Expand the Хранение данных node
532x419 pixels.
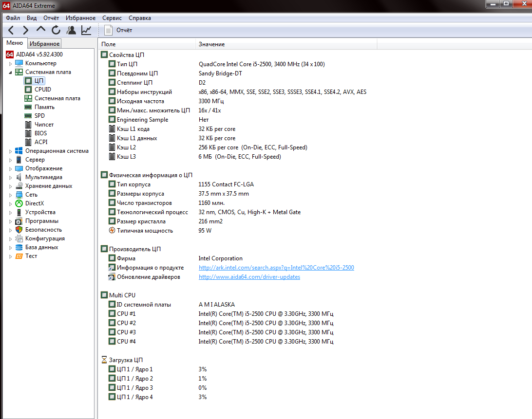click(11, 186)
